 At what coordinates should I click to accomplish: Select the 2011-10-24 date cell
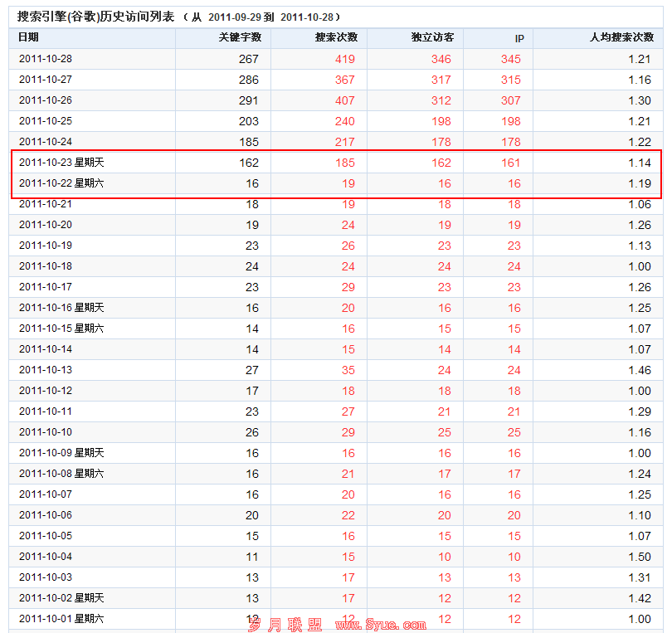tap(46, 142)
